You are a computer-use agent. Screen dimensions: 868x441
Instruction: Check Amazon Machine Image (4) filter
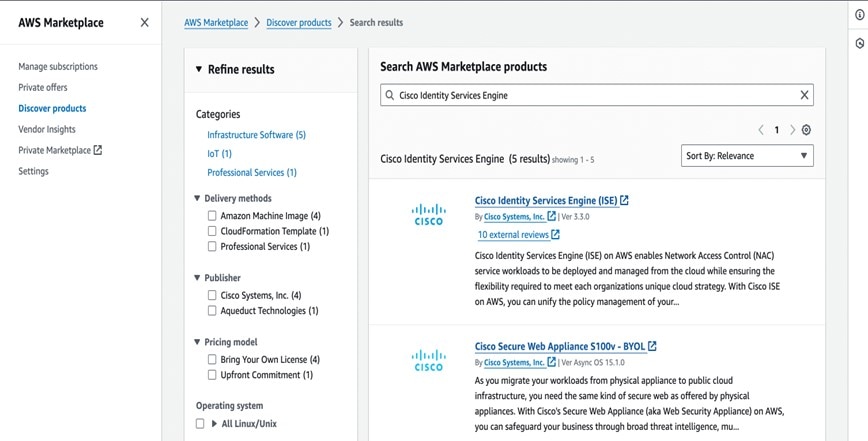pos(212,216)
